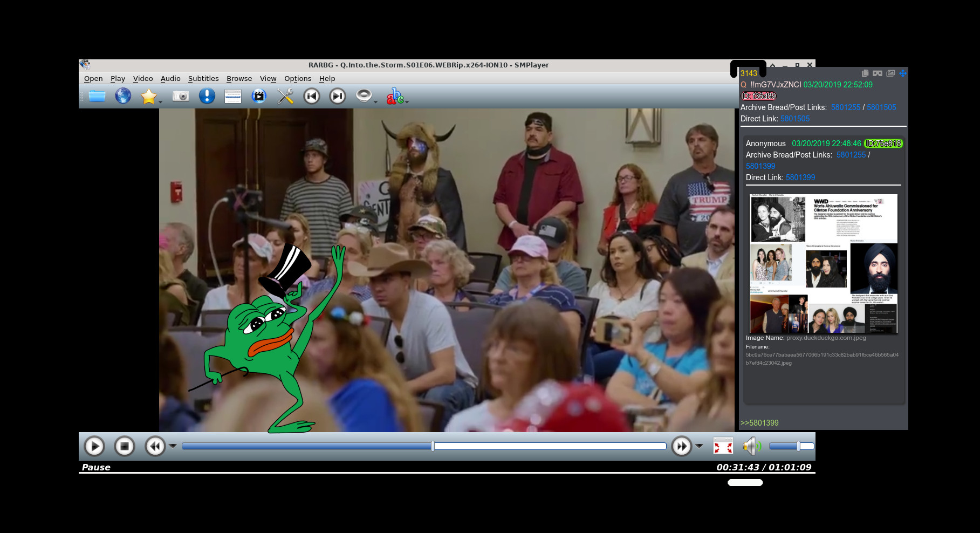The width and height of the screenshot is (980, 533).
Task: Click the online video browser icon
Action: 259,96
